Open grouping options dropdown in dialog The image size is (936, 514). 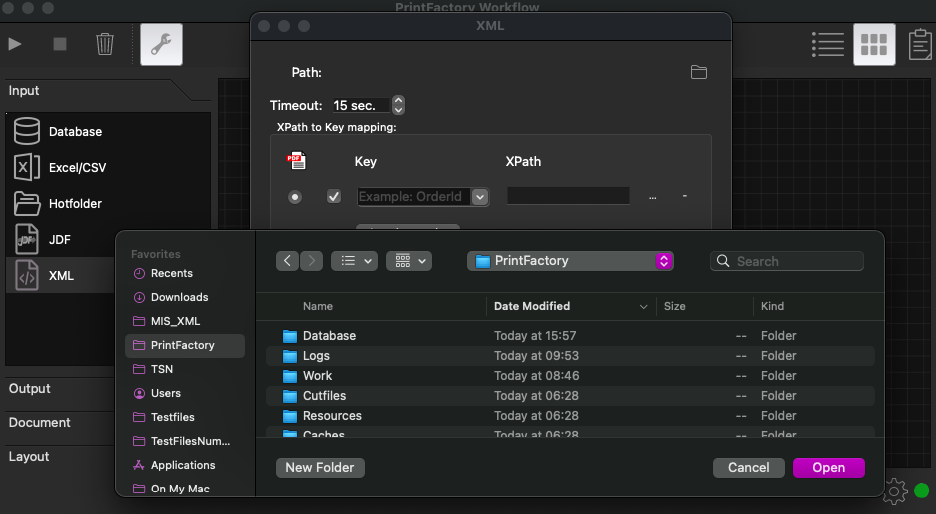(x=409, y=261)
